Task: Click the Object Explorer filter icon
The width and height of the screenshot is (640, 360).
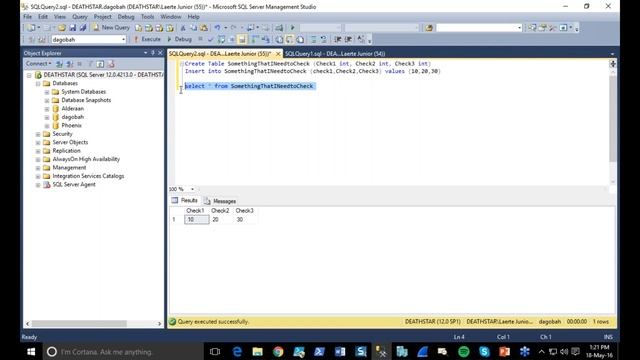Action: click(90, 64)
